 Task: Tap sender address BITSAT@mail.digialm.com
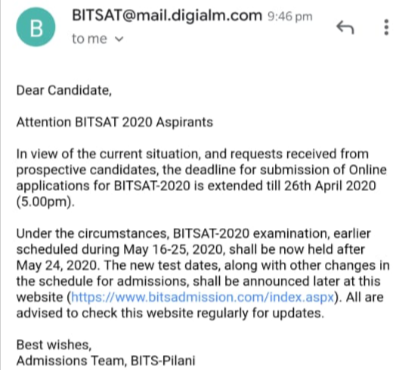(167, 15)
